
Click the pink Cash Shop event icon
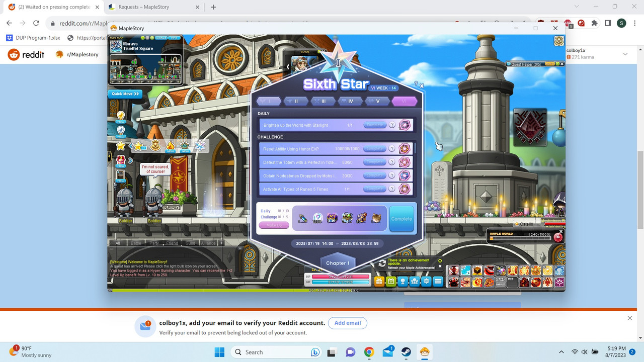(x=121, y=160)
